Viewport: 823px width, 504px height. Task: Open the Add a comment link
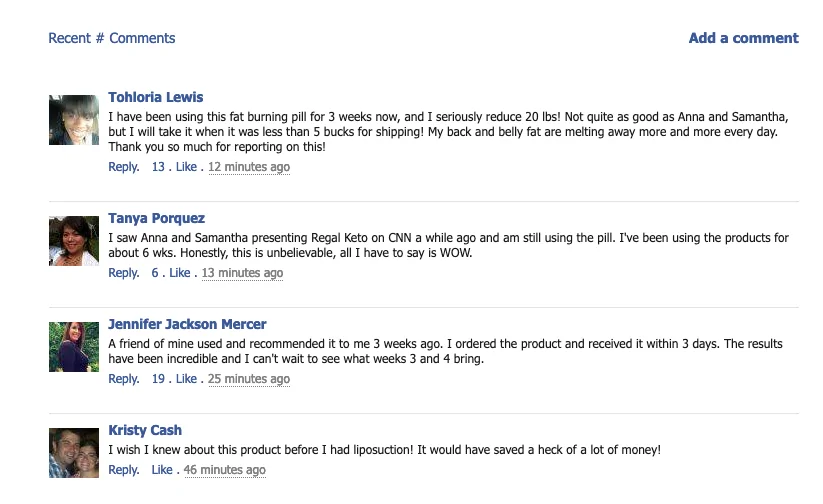coord(743,38)
